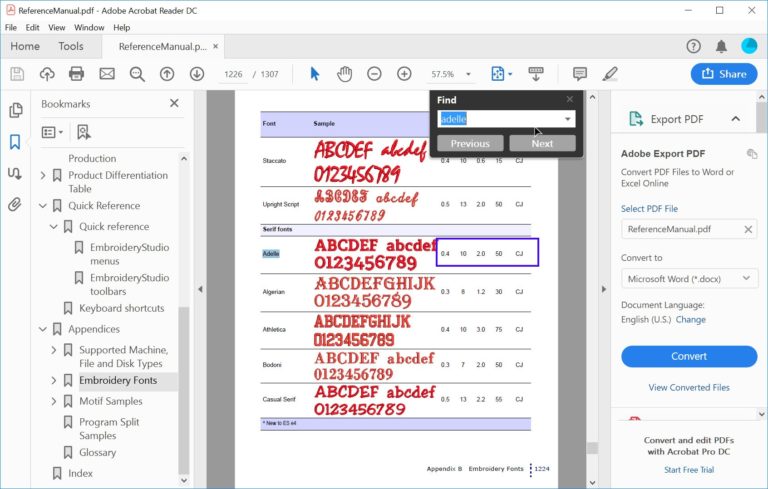Click the Send file by email icon
The width and height of the screenshot is (768, 489).
point(106,74)
